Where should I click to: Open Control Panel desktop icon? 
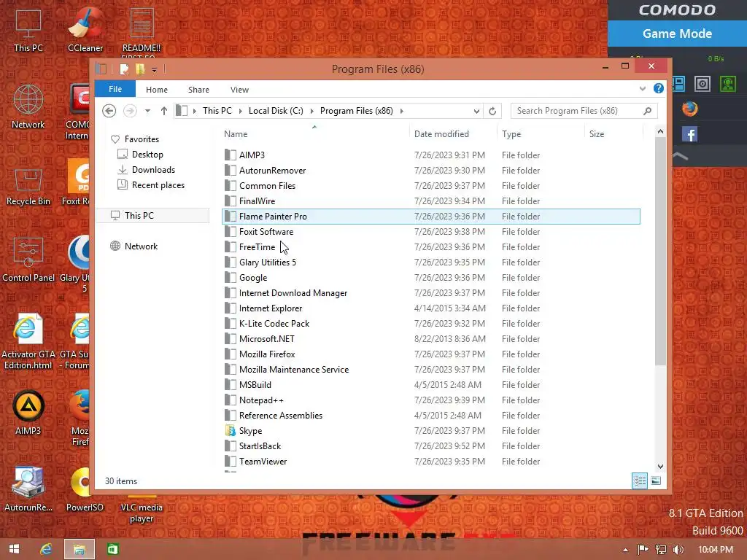28,260
